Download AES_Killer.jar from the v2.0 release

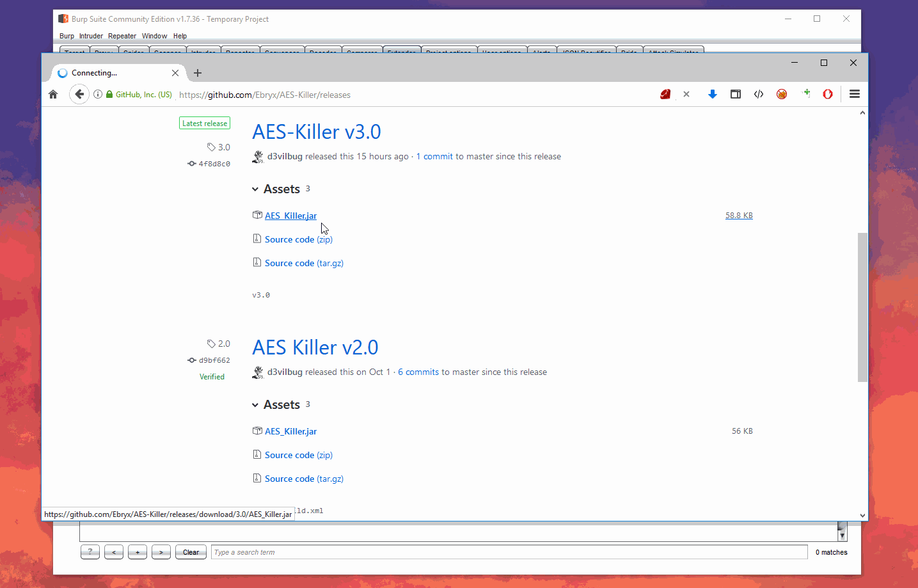pos(290,431)
